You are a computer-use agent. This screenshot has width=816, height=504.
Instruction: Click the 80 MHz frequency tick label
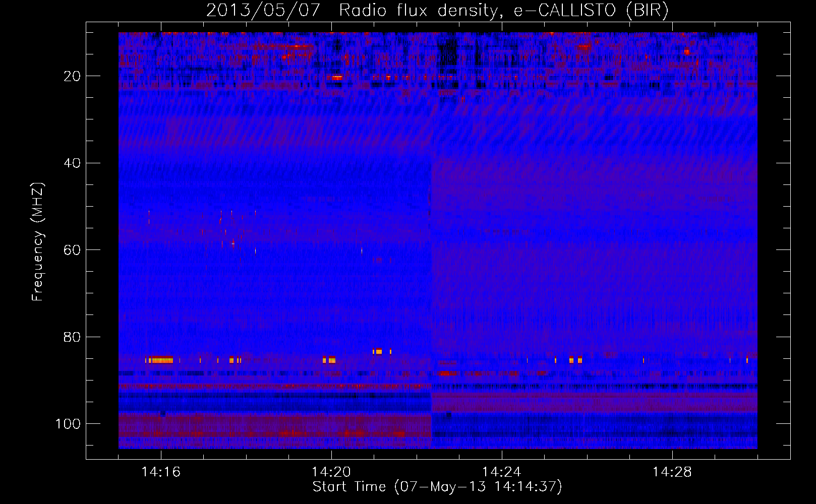coord(73,337)
